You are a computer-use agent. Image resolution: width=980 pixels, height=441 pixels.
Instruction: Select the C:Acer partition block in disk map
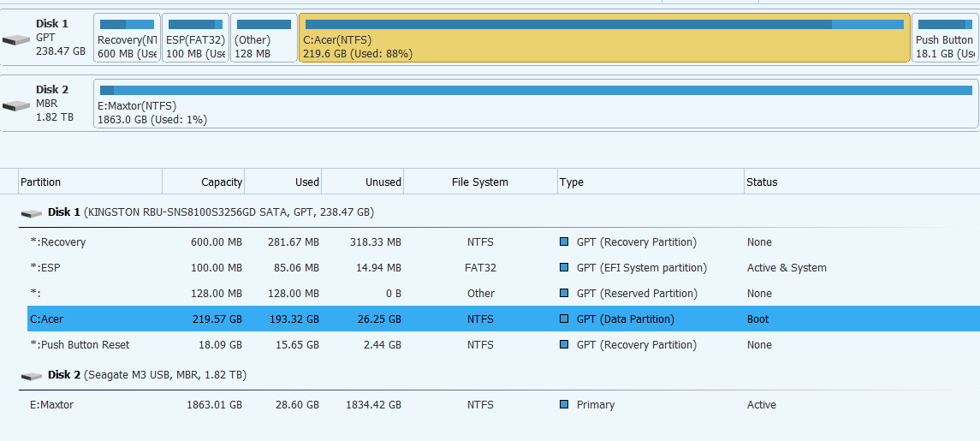pos(603,39)
